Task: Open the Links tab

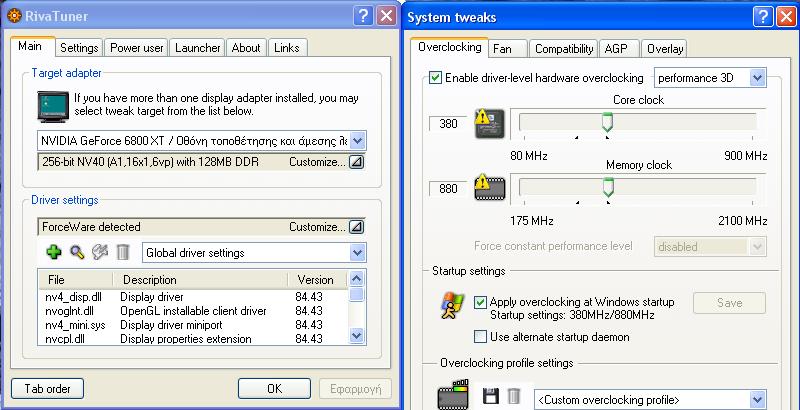Action: [287, 48]
